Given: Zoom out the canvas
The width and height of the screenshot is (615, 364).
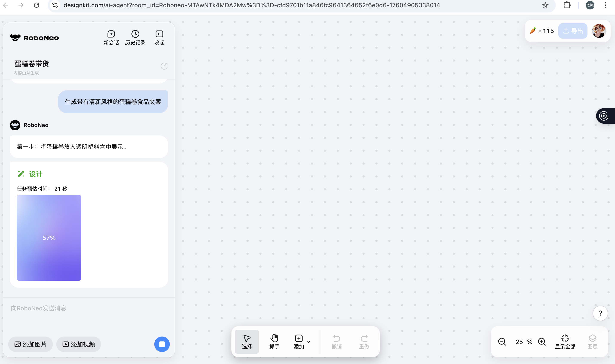Looking at the screenshot, I should pyautogui.click(x=502, y=342).
